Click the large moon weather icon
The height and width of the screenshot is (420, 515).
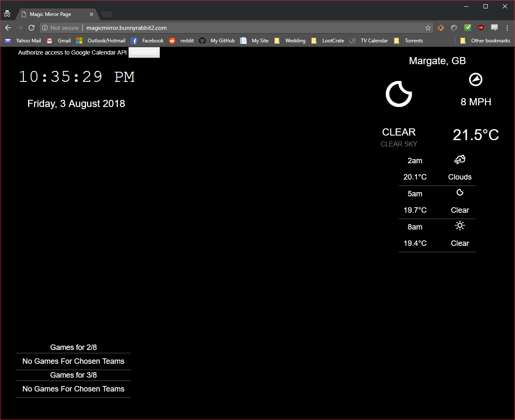399,94
